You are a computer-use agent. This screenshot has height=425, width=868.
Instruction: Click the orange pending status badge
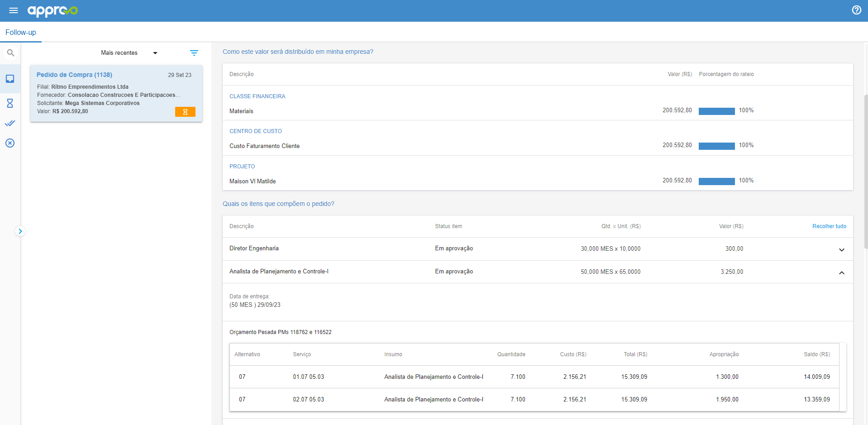[185, 112]
